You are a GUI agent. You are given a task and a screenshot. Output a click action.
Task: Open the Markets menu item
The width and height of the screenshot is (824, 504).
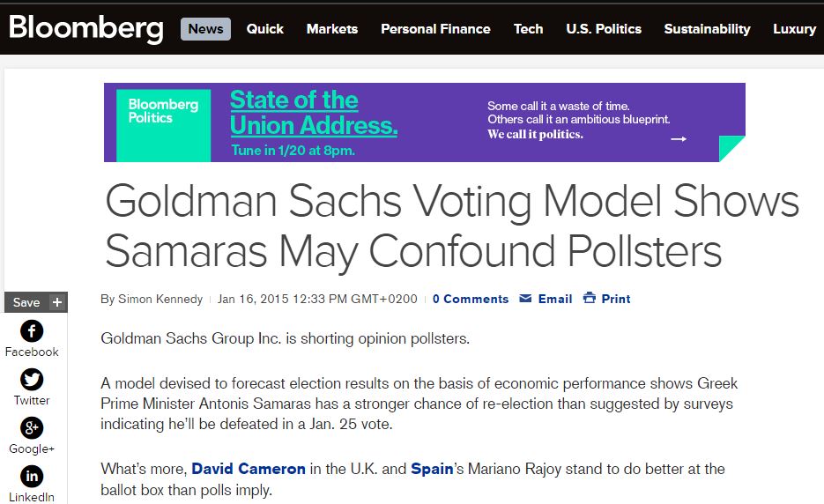pyautogui.click(x=331, y=29)
